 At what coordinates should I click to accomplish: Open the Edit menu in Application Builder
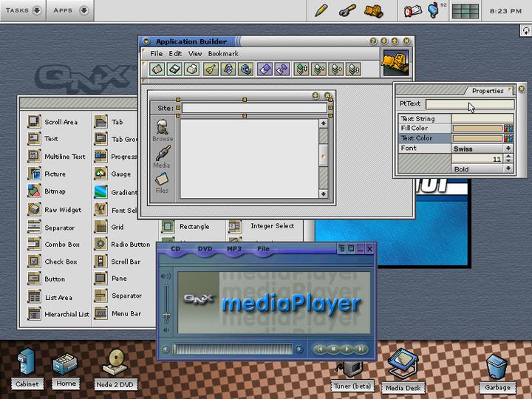pos(175,54)
